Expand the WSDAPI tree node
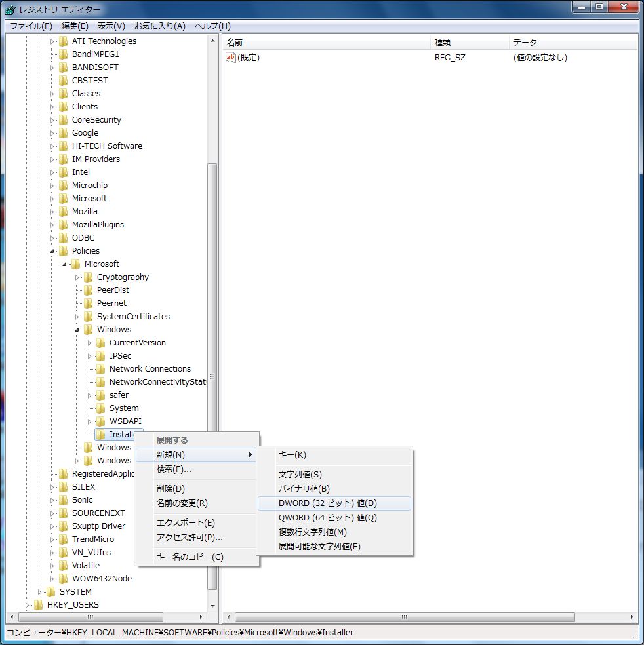 pyautogui.click(x=89, y=421)
